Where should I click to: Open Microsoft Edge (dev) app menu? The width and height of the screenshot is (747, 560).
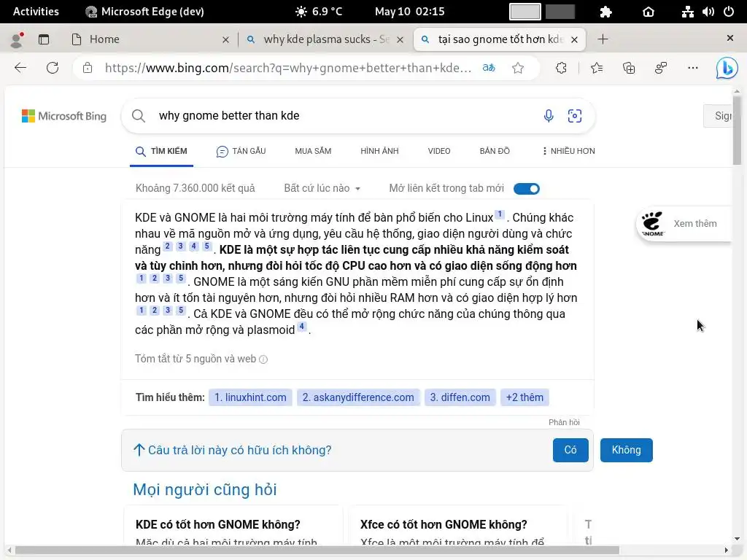point(145,12)
